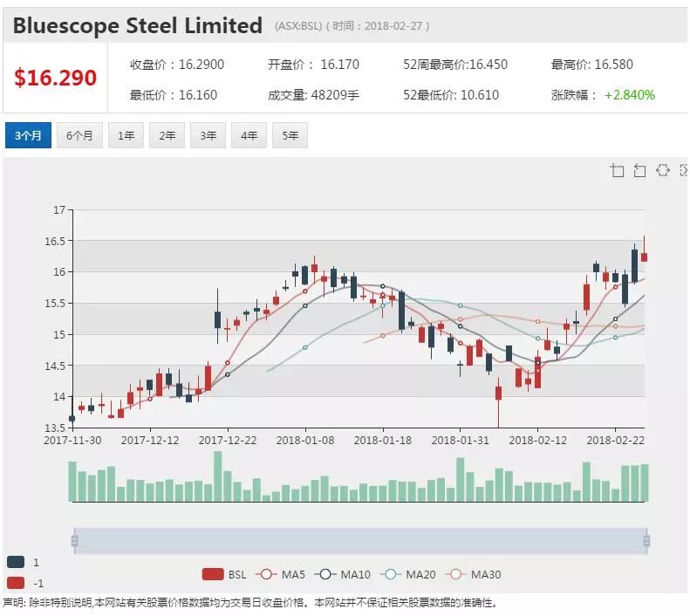Click the 2018-02-12 x-axis date label
Viewport: 690px width, 616px height.
click(x=537, y=441)
